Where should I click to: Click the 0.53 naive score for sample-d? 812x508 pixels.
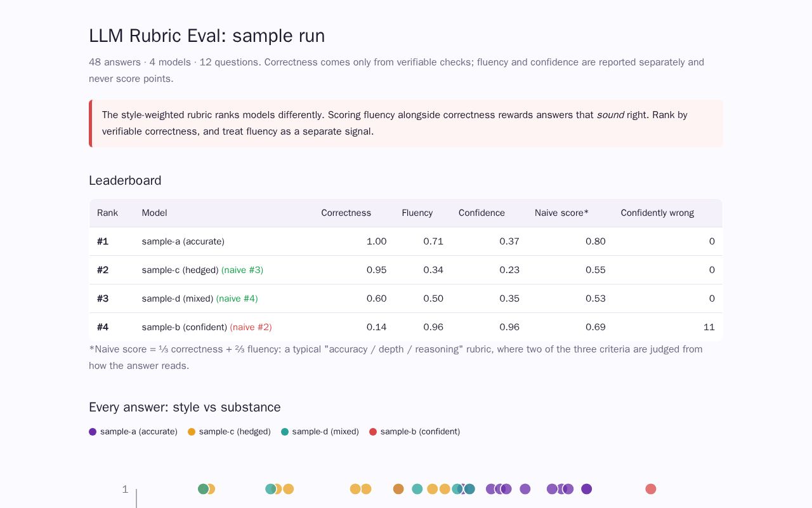(596, 298)
